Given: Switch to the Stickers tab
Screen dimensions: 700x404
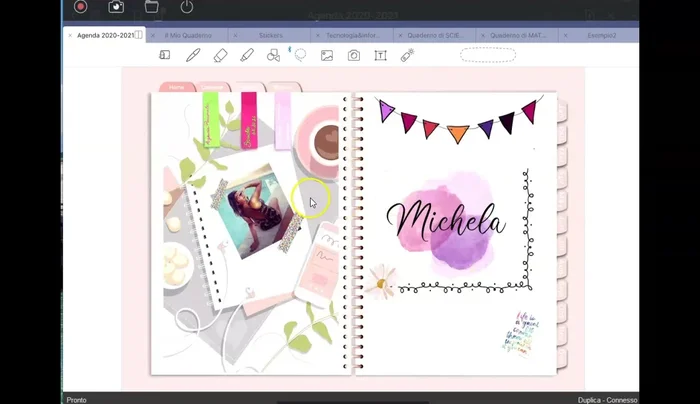Looking at the screenshot, I should pos(270,35).
